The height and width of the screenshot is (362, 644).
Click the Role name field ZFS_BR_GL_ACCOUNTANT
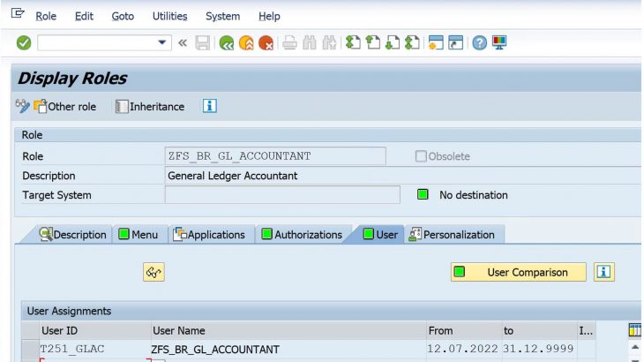click(x=275, y=156)
